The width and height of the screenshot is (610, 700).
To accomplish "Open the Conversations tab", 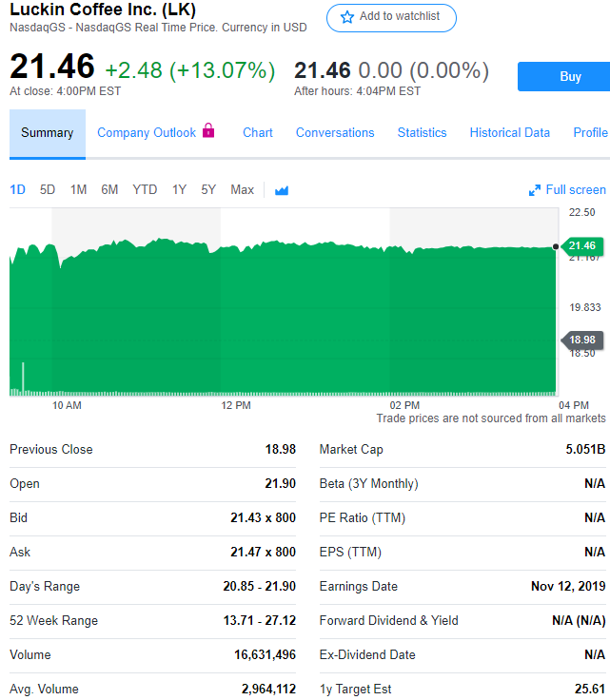I will click(335, 132).
